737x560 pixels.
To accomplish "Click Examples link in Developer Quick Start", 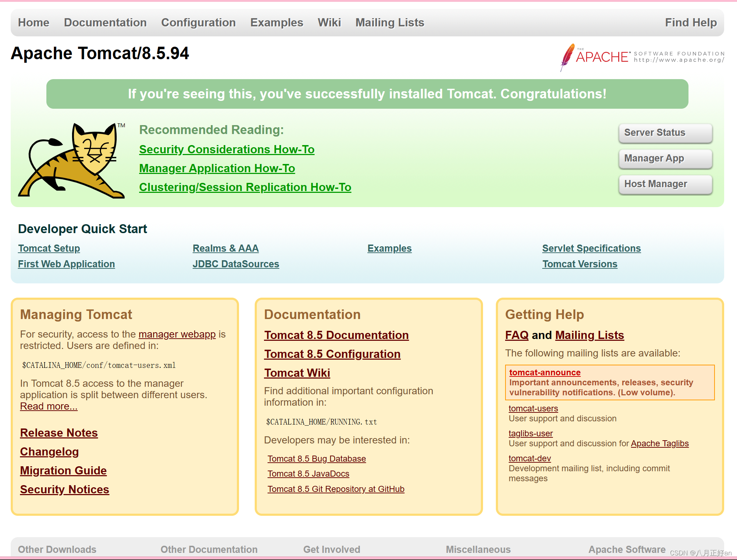I will click(390, 248).
